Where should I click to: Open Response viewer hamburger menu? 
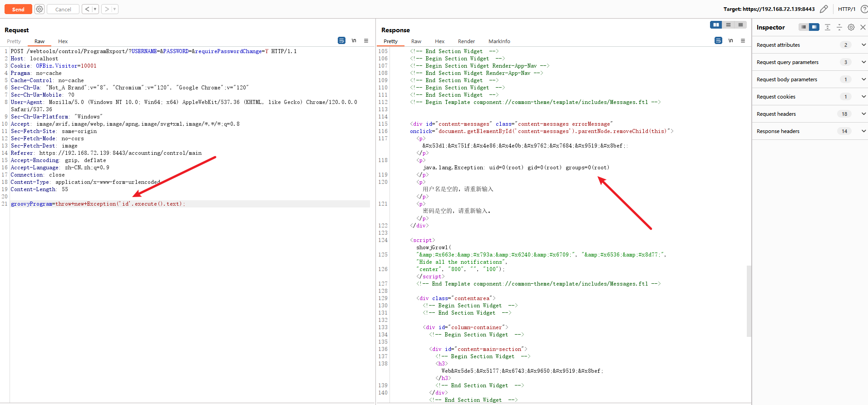pos(743,40)
